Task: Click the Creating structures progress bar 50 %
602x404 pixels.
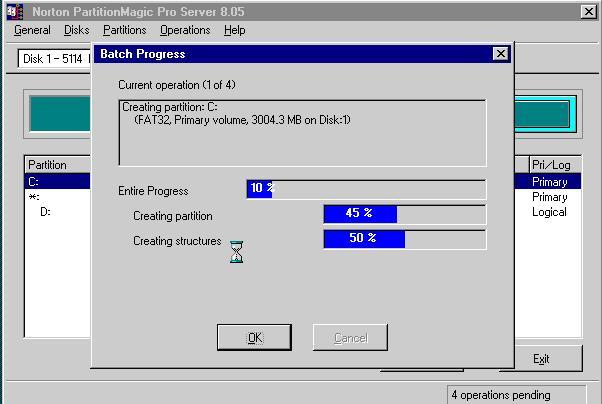Action: tap(405, 239)
